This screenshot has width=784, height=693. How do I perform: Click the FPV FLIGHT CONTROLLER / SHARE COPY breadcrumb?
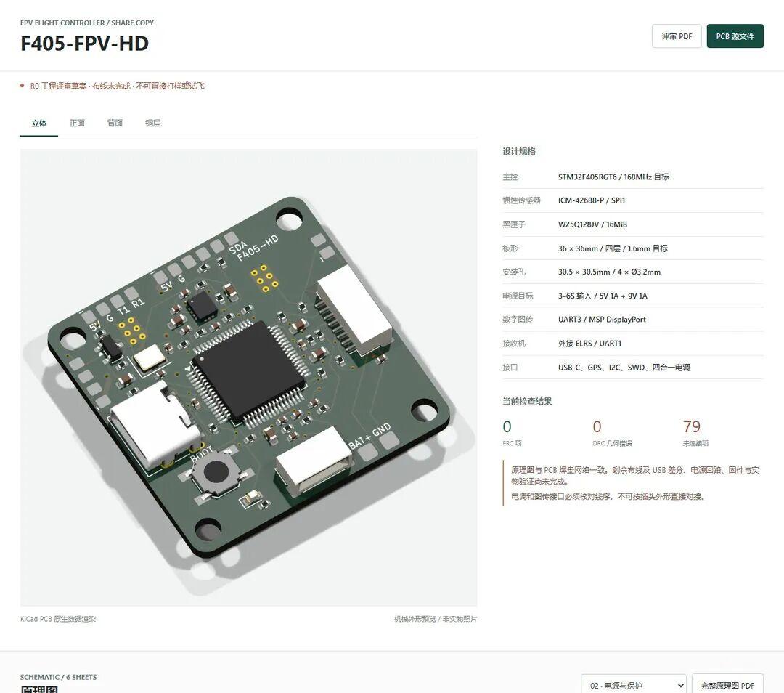pyautogui.click(x=87, y=23)
